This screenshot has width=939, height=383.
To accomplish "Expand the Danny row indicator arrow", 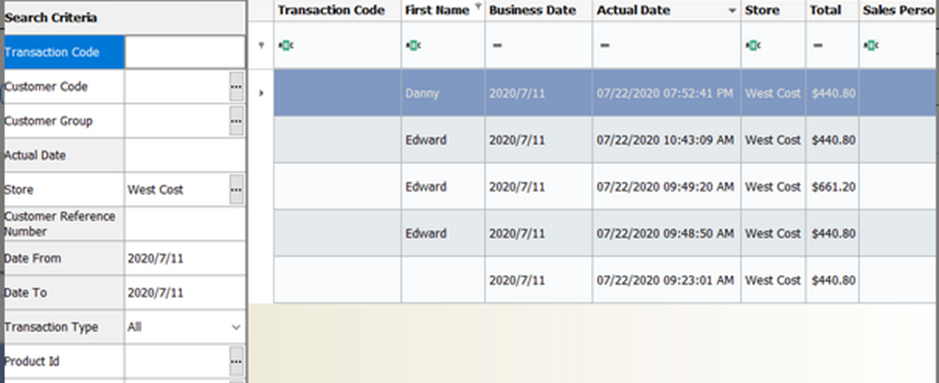I will pos(261,93).
